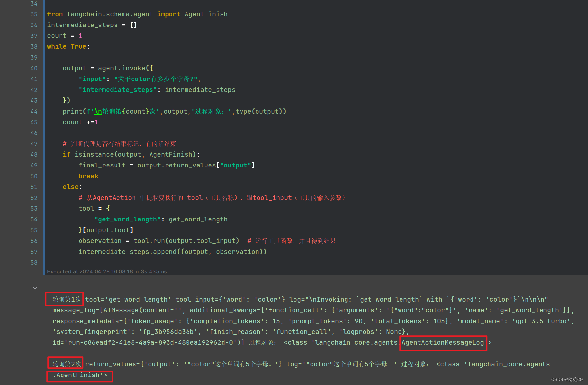Click the 'Executed at 2024.04.28 16:08:18' status text
The width and height of the screenshot is (588, 385).
[x=90, y=272]
